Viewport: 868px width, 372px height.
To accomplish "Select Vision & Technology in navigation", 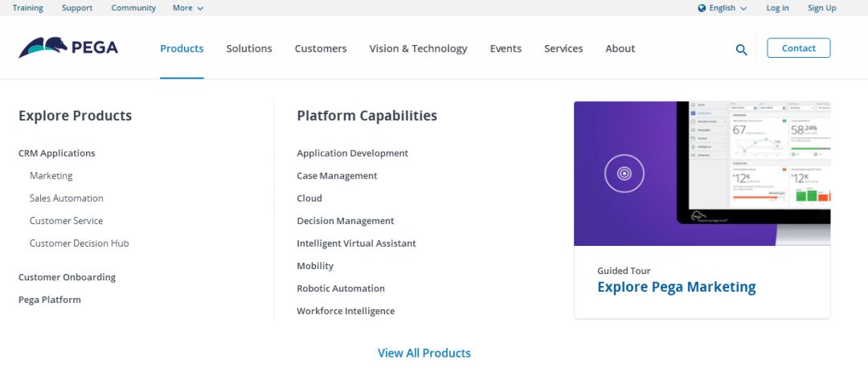I will coord(418,48).
